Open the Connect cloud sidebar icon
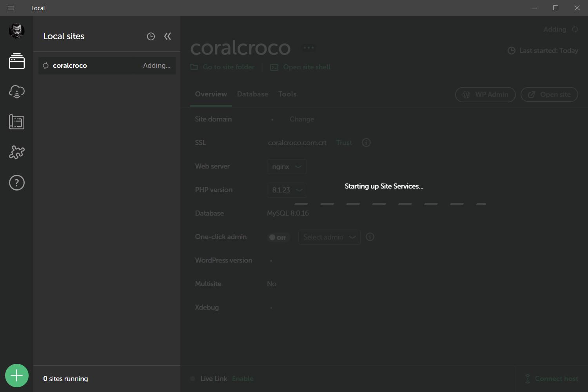 click(17, 92)
